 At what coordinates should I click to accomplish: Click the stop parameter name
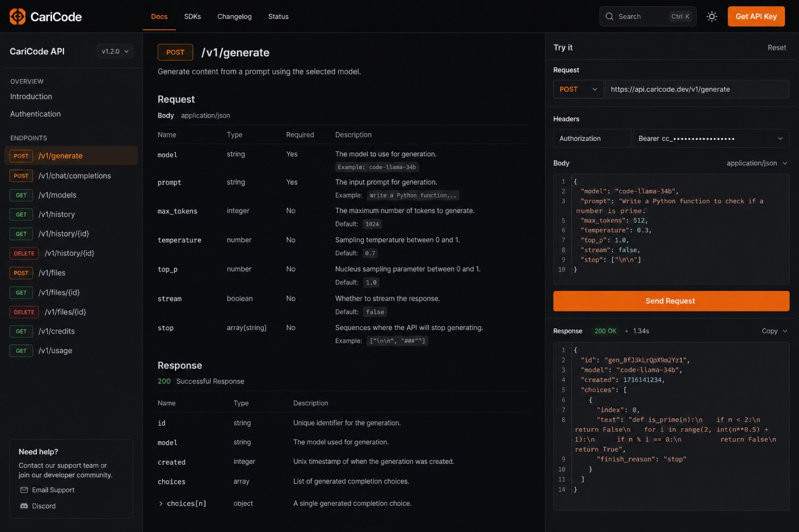pyautogui.click(x=165, y=328)
